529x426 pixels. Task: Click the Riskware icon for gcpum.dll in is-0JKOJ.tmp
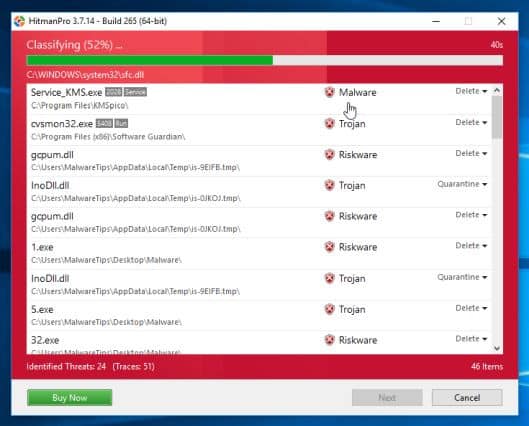click(x=330, y=216)
